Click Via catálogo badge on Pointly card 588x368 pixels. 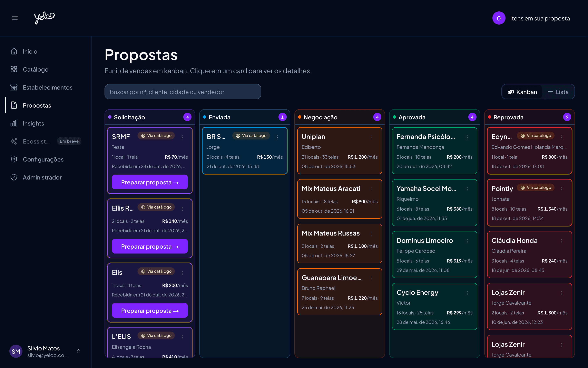click(x=536, y=187)
